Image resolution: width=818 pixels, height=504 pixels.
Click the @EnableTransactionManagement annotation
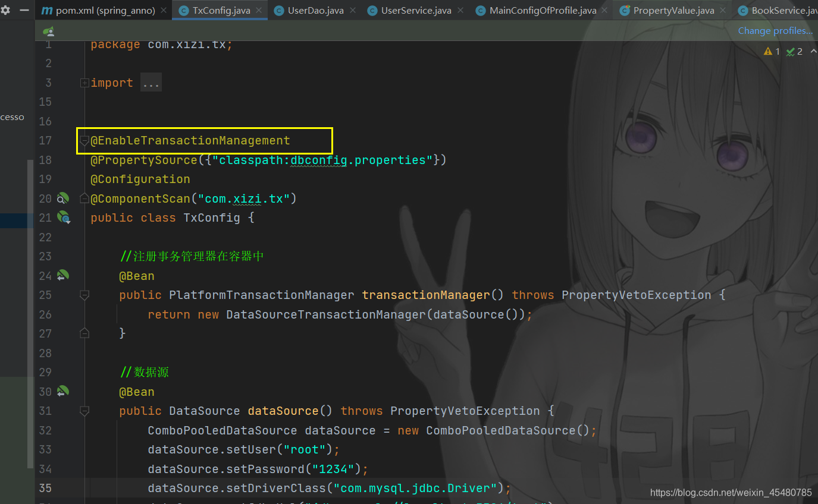click(x=190, y=140)
